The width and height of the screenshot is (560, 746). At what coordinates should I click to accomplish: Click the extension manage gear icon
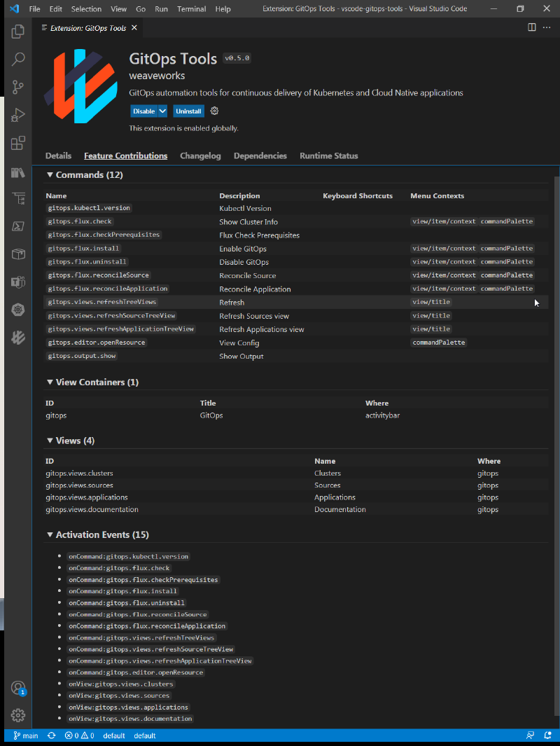(x=215, y=111)
